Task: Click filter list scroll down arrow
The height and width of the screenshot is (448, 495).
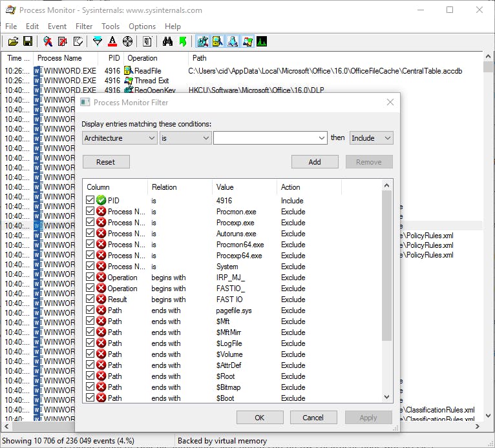Action: [386, 397]
